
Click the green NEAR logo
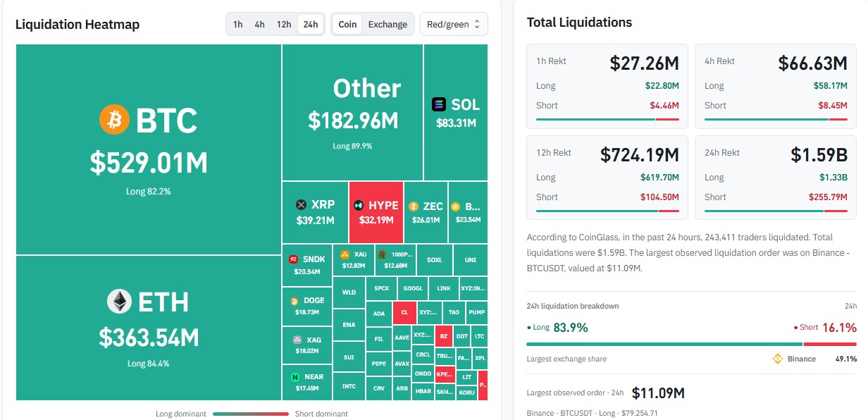point(295,377)
